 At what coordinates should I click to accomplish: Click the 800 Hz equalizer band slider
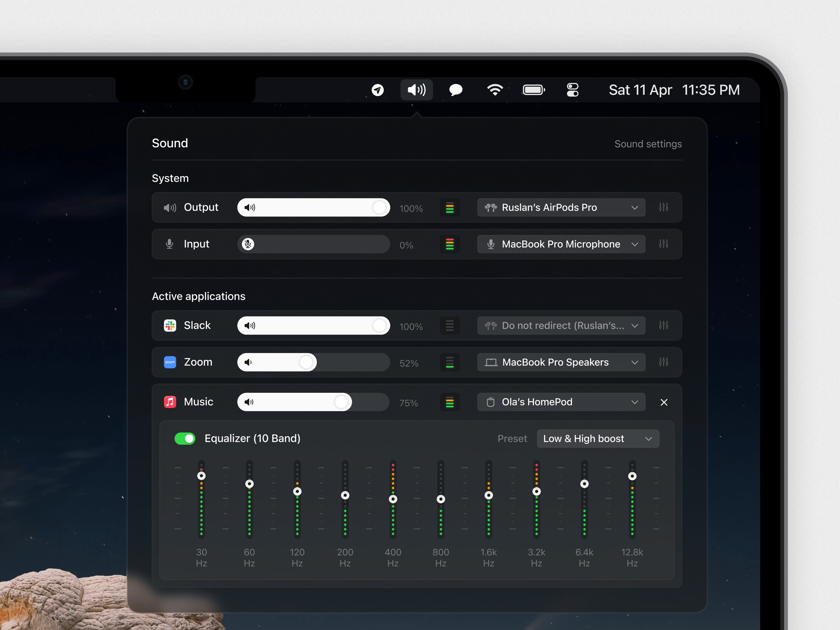[x=441, y=499]
